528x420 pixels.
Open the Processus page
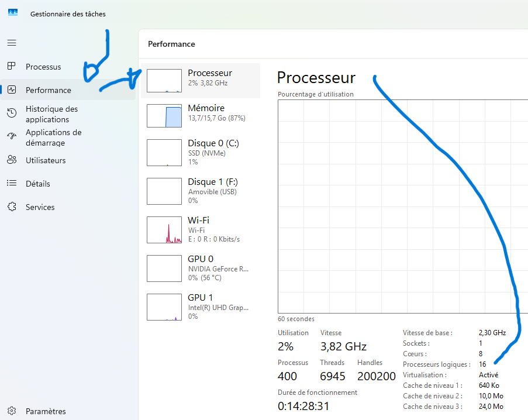(x=43, y=67)
